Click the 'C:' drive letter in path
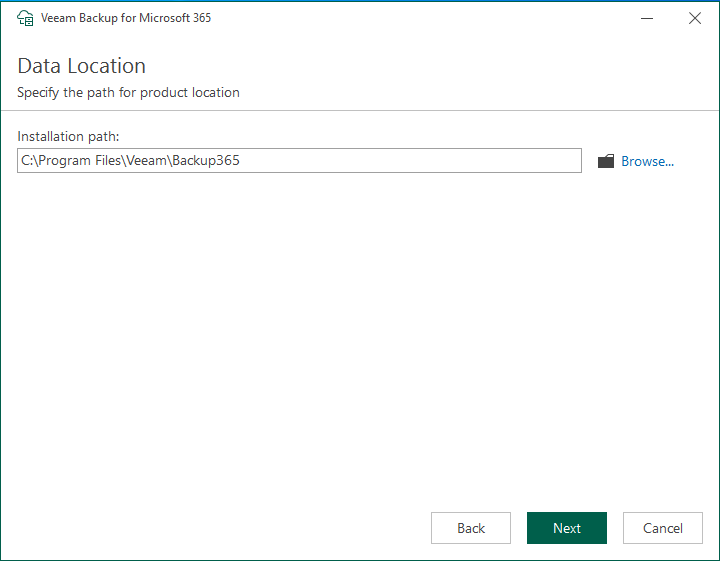 25,160
